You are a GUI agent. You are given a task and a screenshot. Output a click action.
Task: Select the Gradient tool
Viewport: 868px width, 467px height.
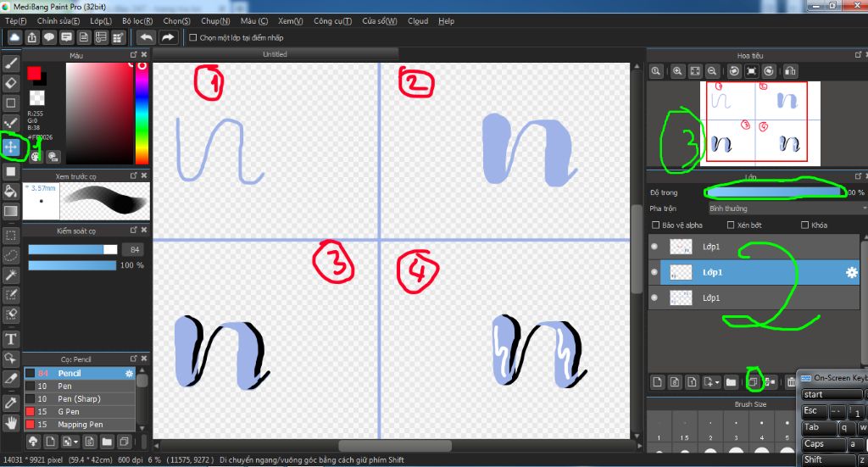pyautogui.click(x=10, y=211)
